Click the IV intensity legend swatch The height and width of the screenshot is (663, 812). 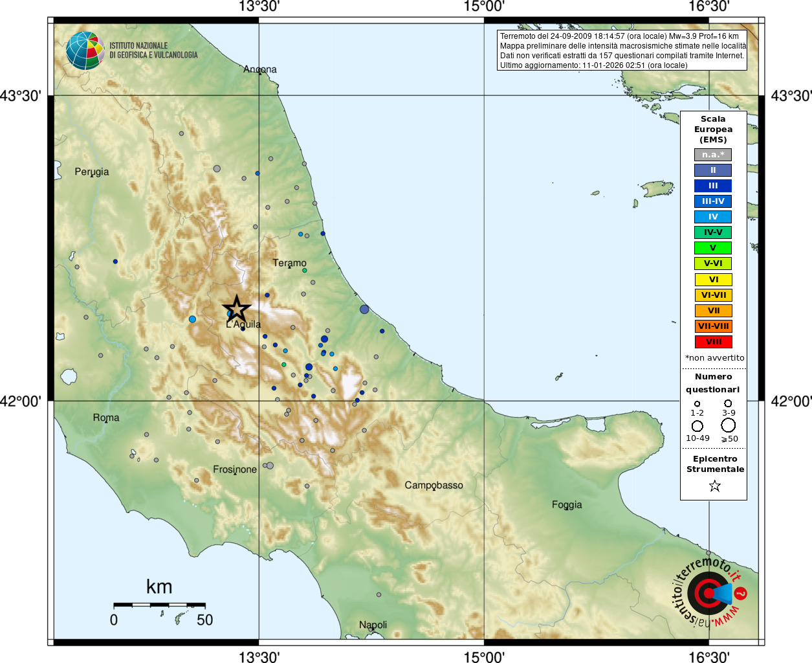pyautogui.click(x=713, y=217)
